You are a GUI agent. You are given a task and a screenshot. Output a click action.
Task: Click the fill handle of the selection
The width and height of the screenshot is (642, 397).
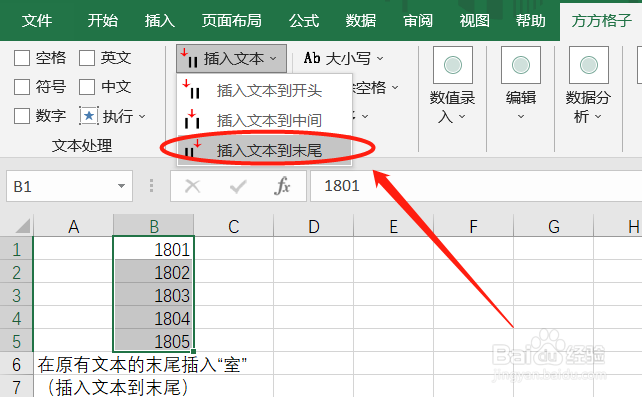click(x=193, y=351)
